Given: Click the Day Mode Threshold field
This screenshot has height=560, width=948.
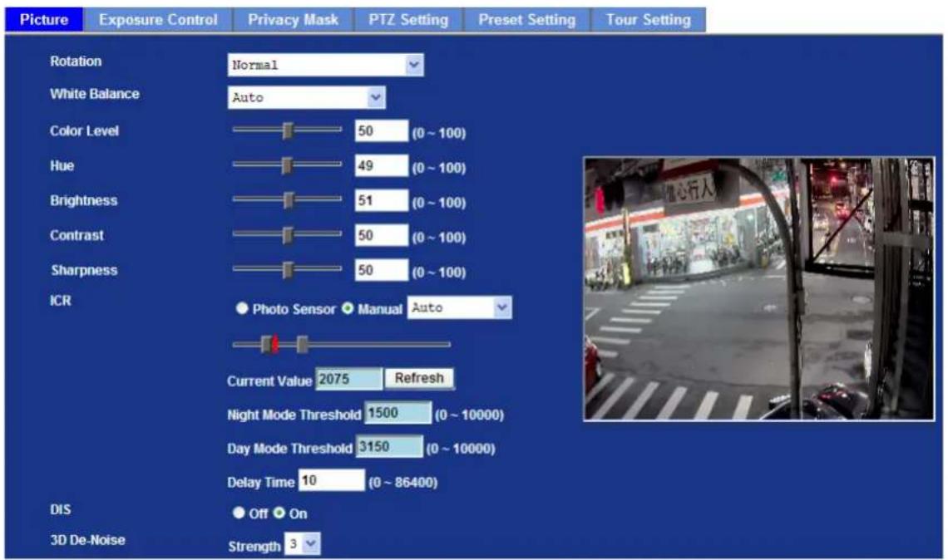Looking at the screenshot, I should coord(389,447).
